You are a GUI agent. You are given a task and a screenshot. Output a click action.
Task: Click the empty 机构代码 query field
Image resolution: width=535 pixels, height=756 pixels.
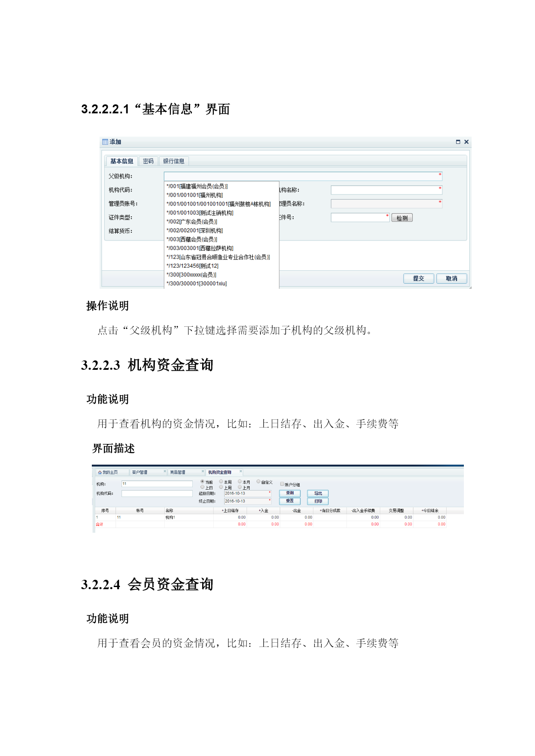pyautogui.click(x=157, y=494)
